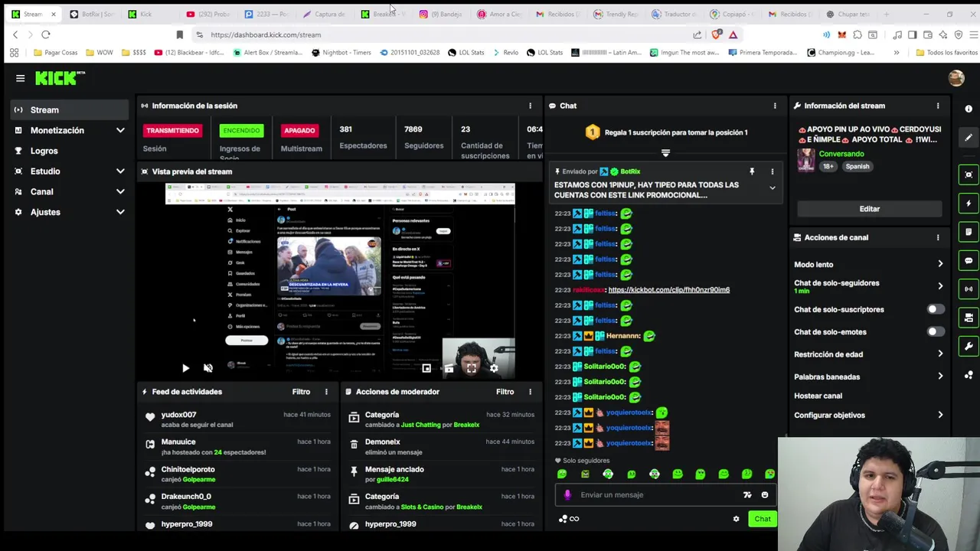Viewport: 980px width, 551px height.
Task: Unmute the stream preview audio
Action: 208,368
